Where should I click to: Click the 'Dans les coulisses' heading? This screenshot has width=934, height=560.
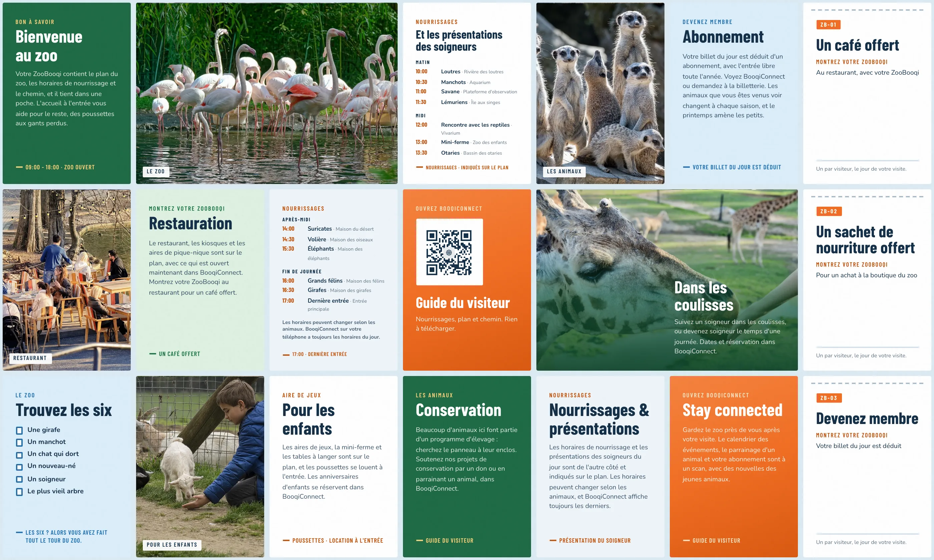tap(704, 296)
